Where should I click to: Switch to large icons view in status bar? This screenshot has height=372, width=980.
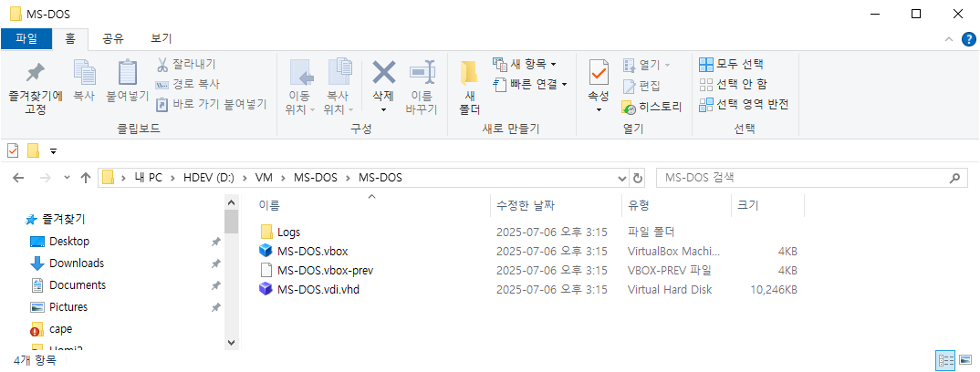click(965, 360)
